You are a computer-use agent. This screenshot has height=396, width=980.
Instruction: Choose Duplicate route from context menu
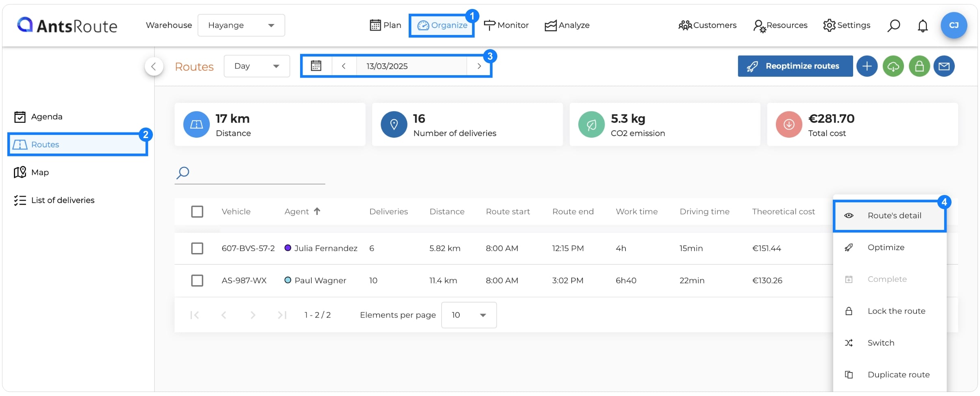(889, 374)
